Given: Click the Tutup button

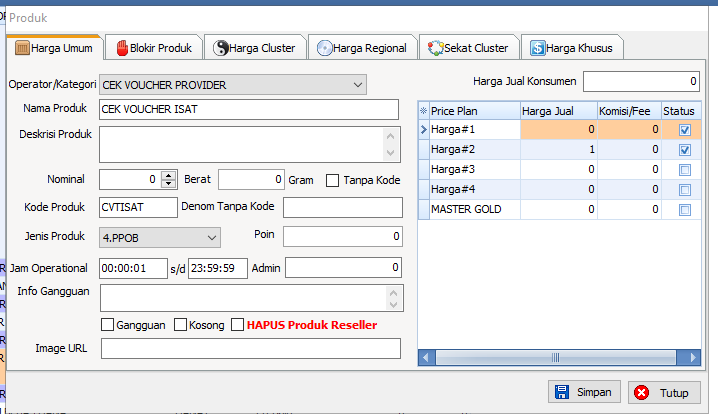Looking at the screenshot, I should point(664,392).
